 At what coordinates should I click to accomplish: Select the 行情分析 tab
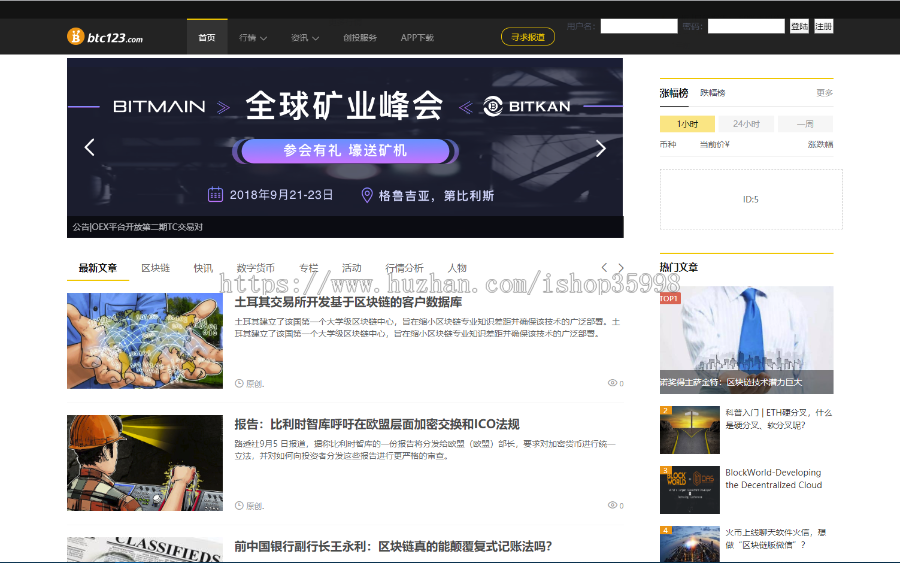(405, 268)
